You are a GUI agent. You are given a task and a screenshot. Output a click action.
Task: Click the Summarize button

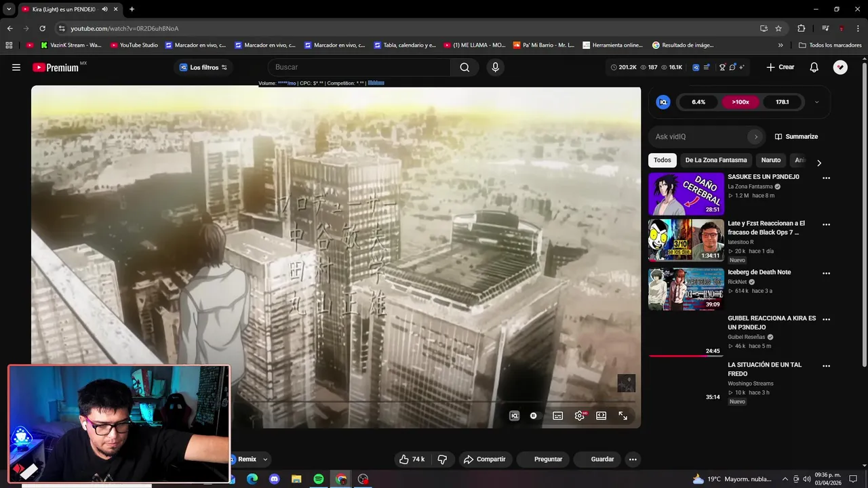[x=796, y=137]
